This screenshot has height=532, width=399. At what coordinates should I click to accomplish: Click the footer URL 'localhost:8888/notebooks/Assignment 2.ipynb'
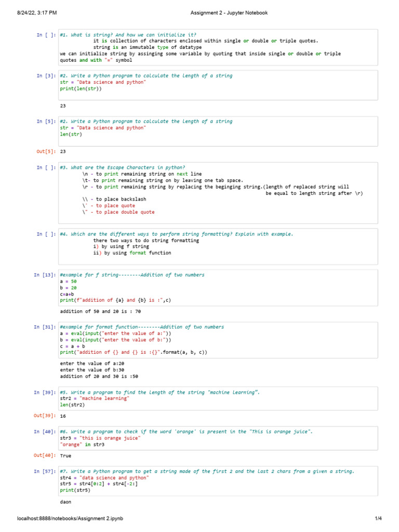70,518
